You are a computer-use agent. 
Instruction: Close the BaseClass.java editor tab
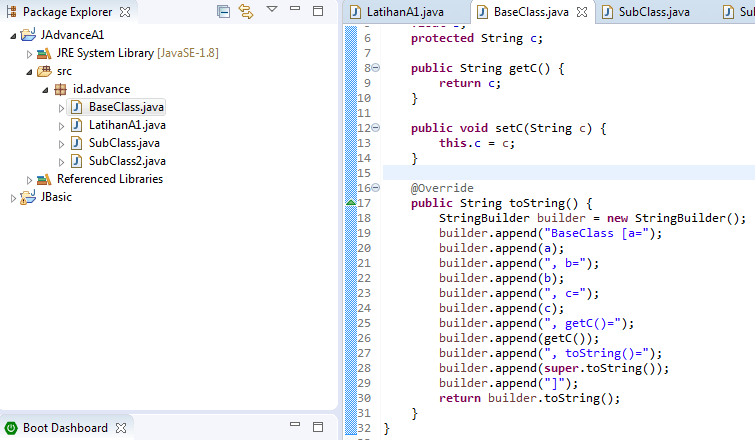[x=582, y=12]
